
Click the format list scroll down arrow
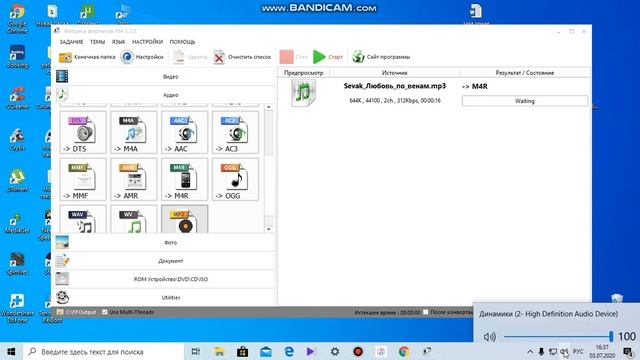tap(269, 229)
